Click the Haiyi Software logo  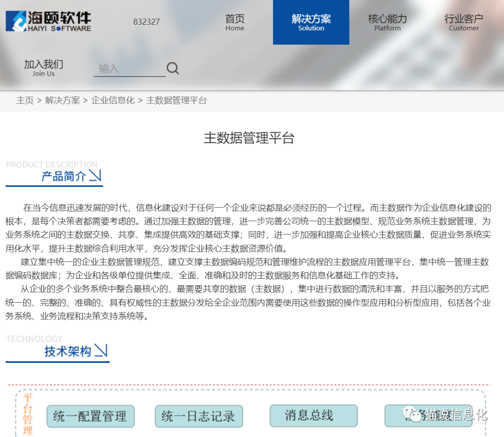point(49,21)
